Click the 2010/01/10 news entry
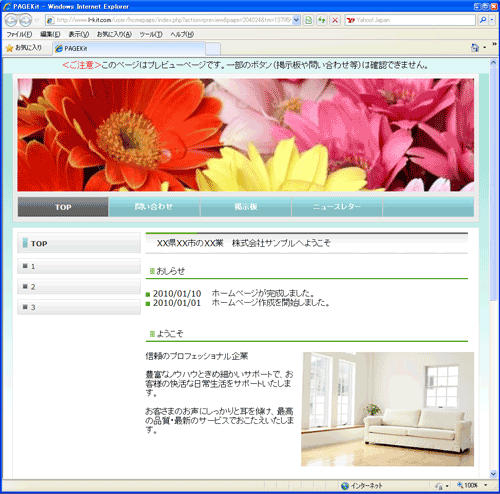 point(230,293)
